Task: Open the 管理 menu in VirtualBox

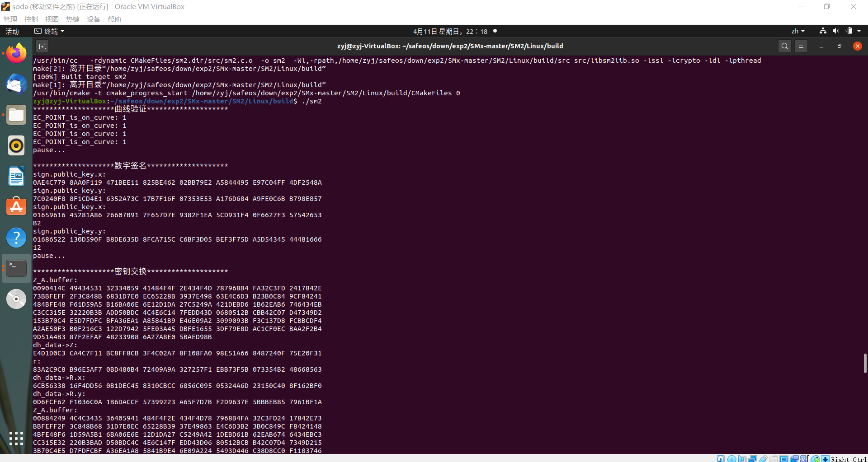Action: tap(10, 19)
